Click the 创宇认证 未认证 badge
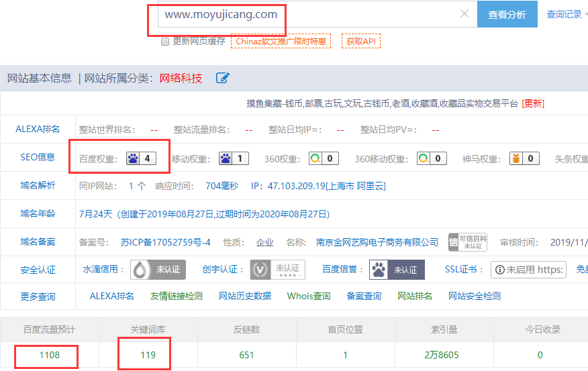588x371 pixels. (x=277, y=270)
